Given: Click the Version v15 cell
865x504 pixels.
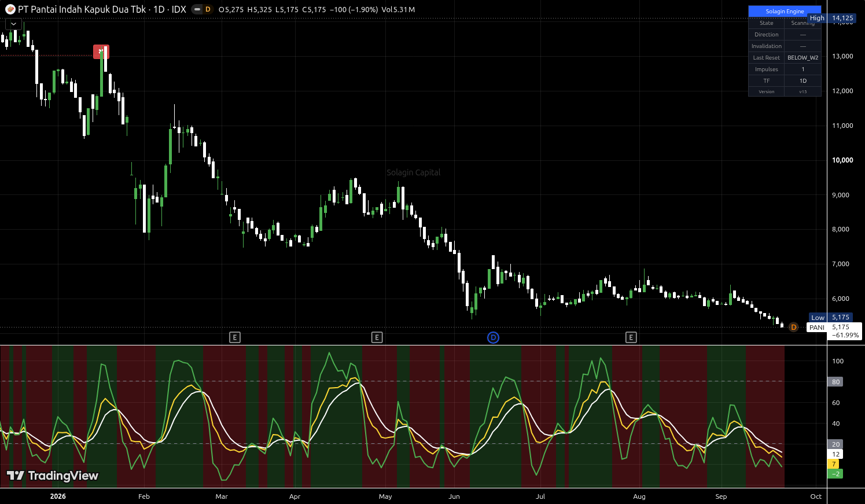Looking at the screenshot, I should coord(803,91).
